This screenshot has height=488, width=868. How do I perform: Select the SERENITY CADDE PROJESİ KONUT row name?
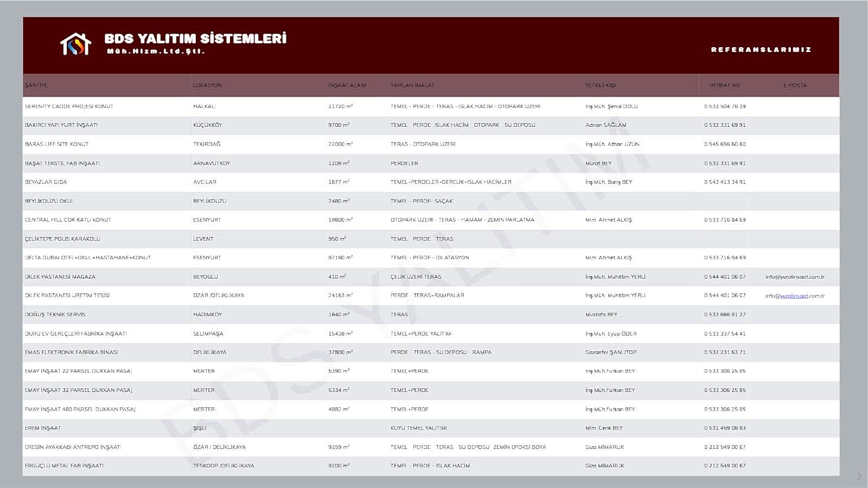pyautogui.click(x=69, y=107)
